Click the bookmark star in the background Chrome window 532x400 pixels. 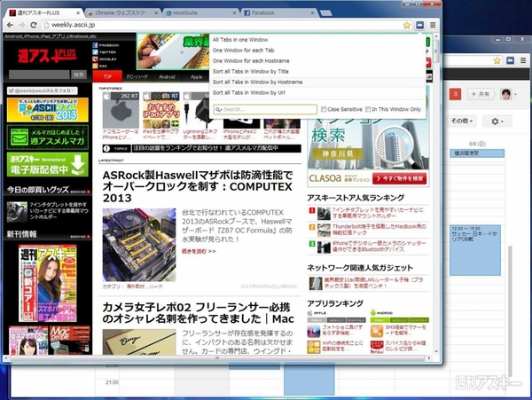pyautogui.click(x=497, y=60)
